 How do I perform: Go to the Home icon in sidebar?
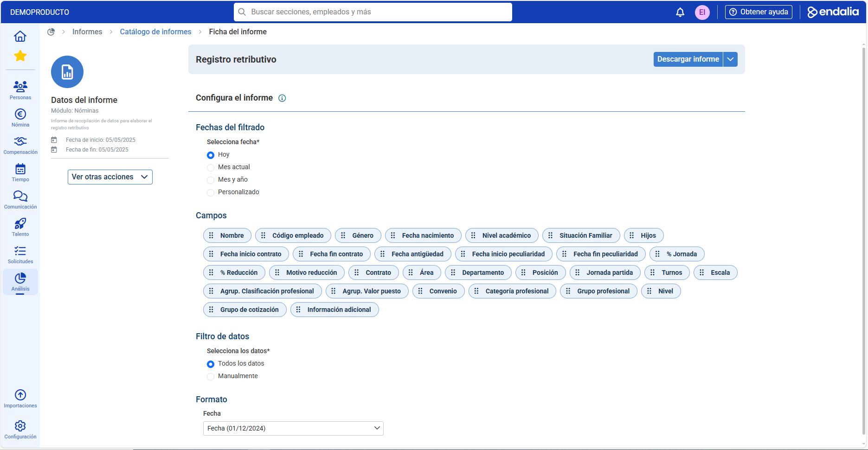[x=20, y=36]
